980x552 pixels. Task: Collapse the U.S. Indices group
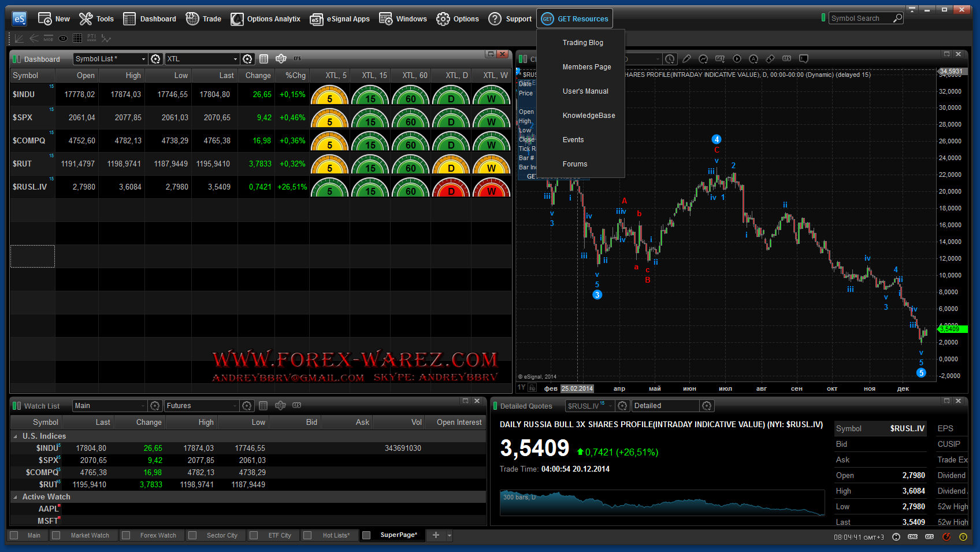pos(15,436)
